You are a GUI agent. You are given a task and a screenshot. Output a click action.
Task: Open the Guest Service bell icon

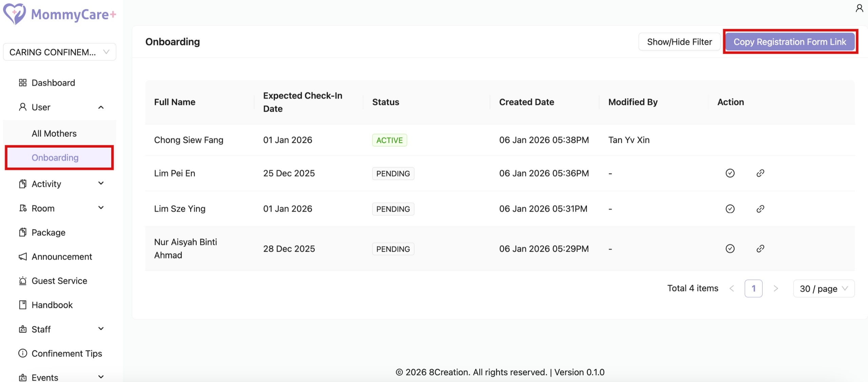[23, 280]
